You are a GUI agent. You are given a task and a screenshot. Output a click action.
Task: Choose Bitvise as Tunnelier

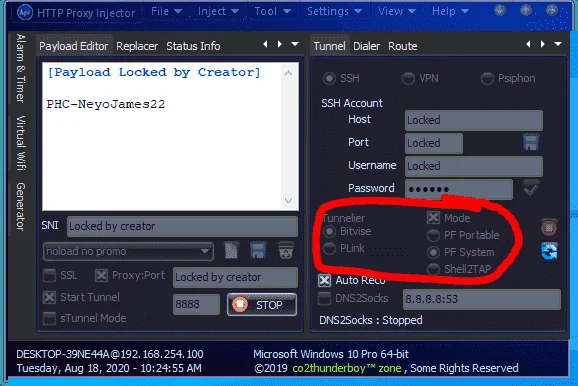click(x=329, y=232)
